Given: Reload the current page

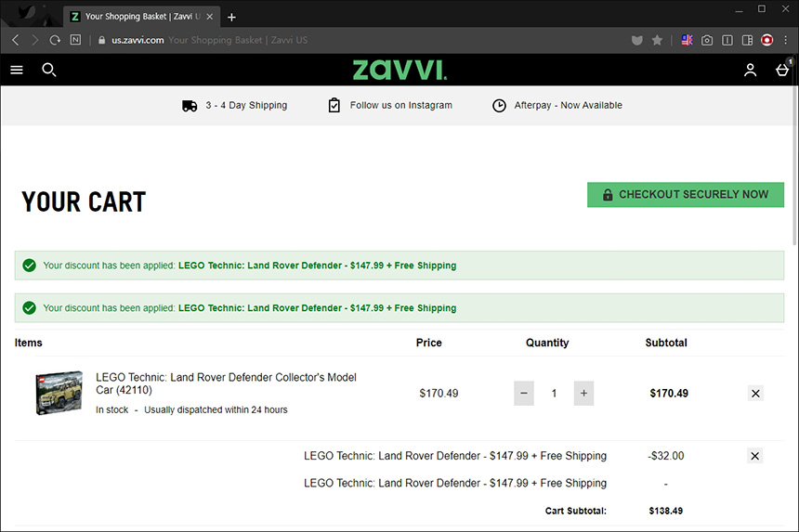Looking at the screenshot, I should [x=55, y=40].
